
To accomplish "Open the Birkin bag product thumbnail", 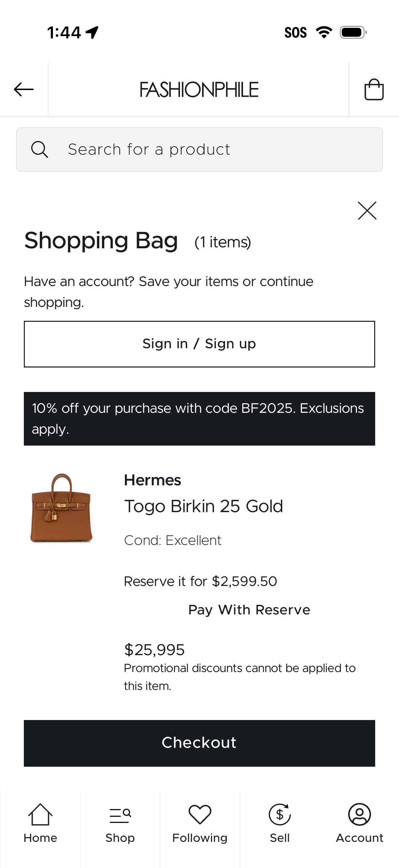I will point(61,508).
